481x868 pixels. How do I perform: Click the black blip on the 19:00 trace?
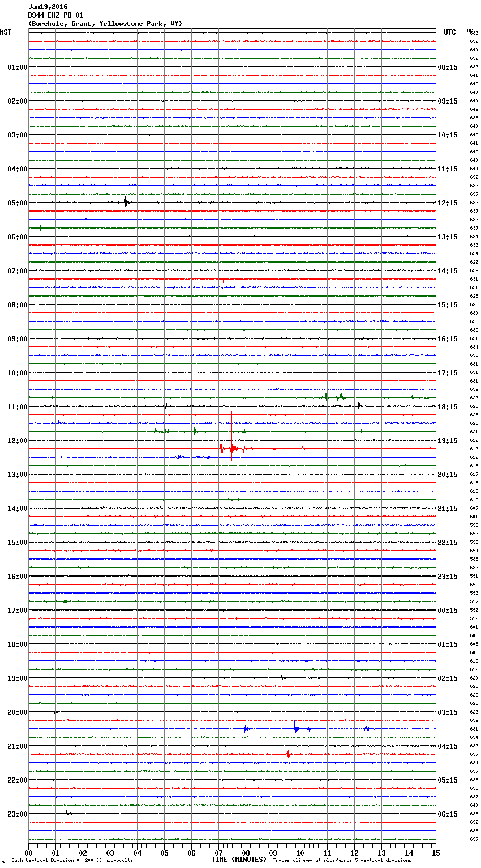coord(282,677)
